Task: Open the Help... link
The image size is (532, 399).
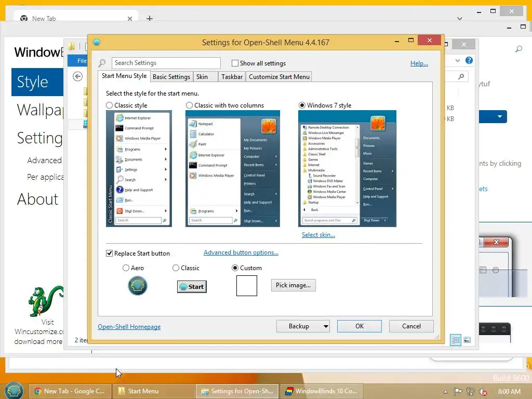Action: (x=419, y=63)
